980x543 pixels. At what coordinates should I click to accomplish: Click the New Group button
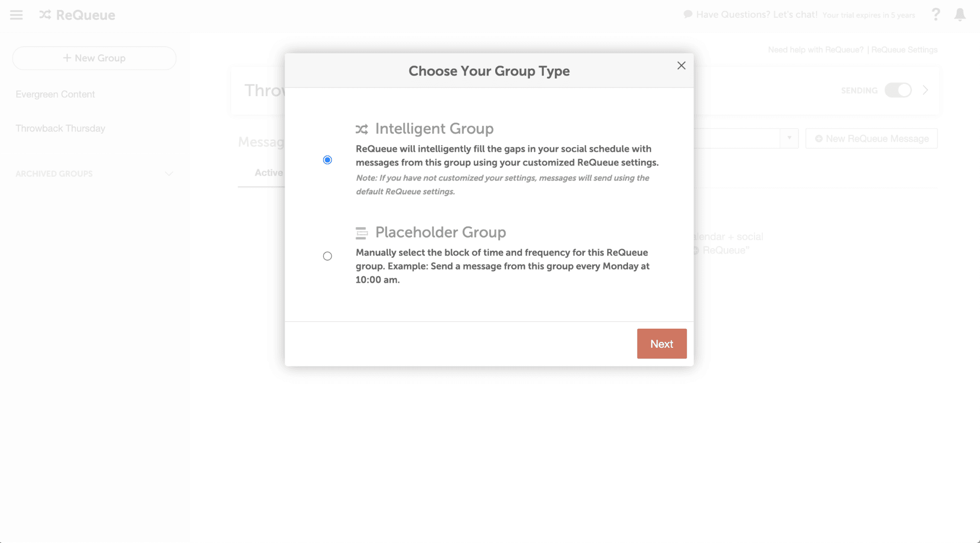(x=94, y=58)
